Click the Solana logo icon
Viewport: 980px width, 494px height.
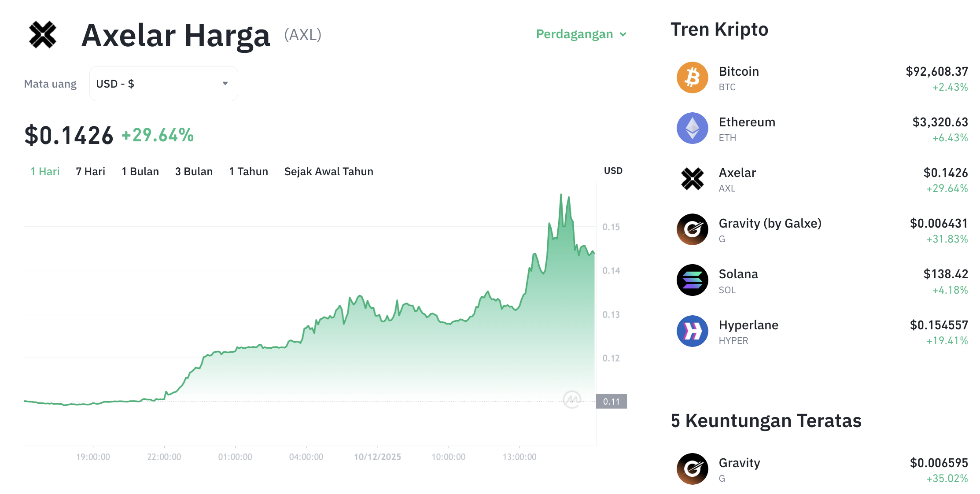692,280
